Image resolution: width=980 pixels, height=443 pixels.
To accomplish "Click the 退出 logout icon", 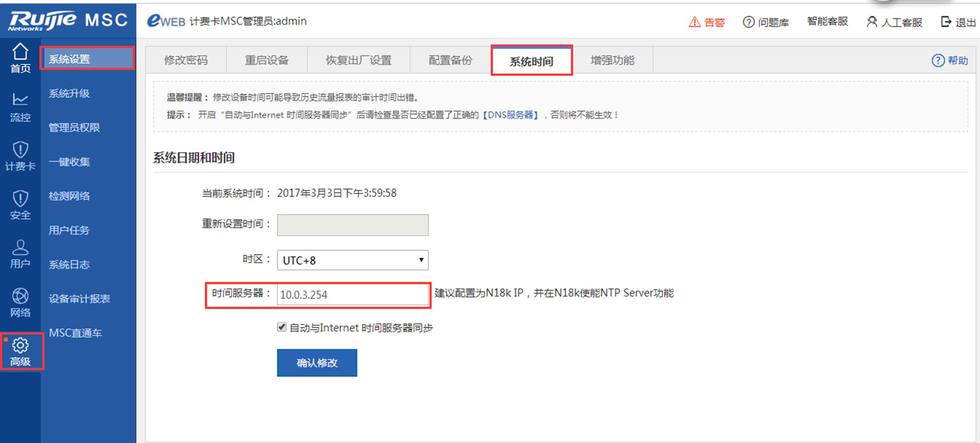I will [946, 22].
